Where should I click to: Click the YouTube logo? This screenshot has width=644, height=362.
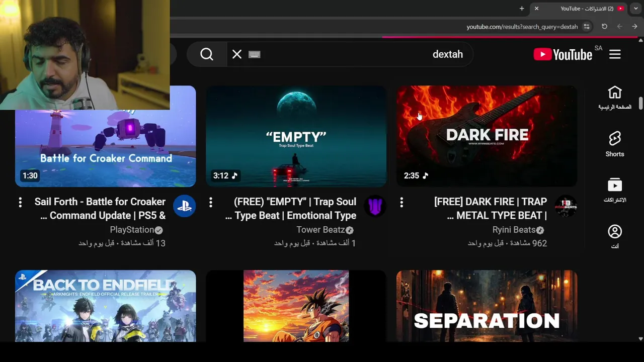pyautogui.click(x=563, y=54)
